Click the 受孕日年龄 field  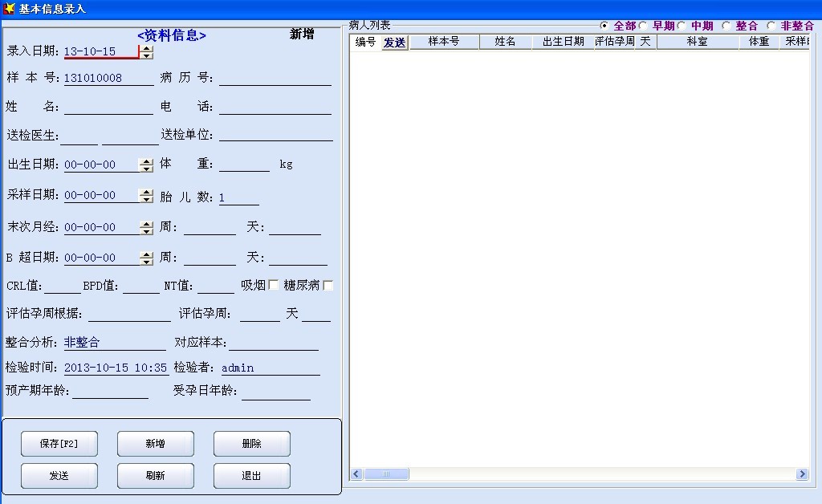tap(276, 392)
